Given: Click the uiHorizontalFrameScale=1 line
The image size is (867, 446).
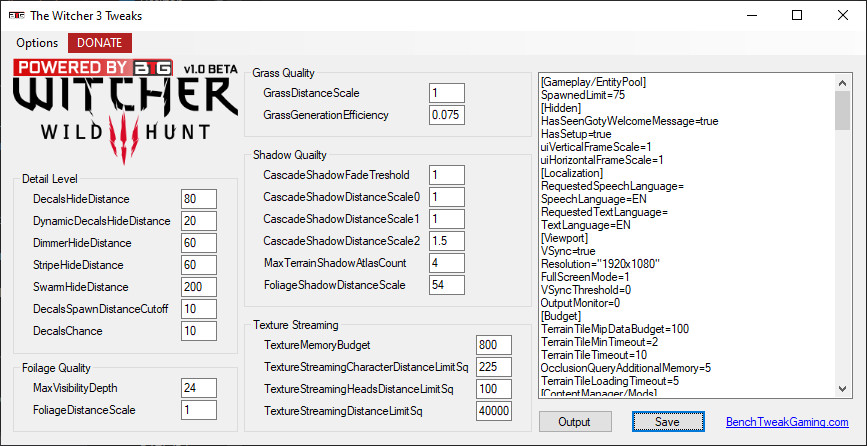Looking at the screenshot, I should (602, 160).
